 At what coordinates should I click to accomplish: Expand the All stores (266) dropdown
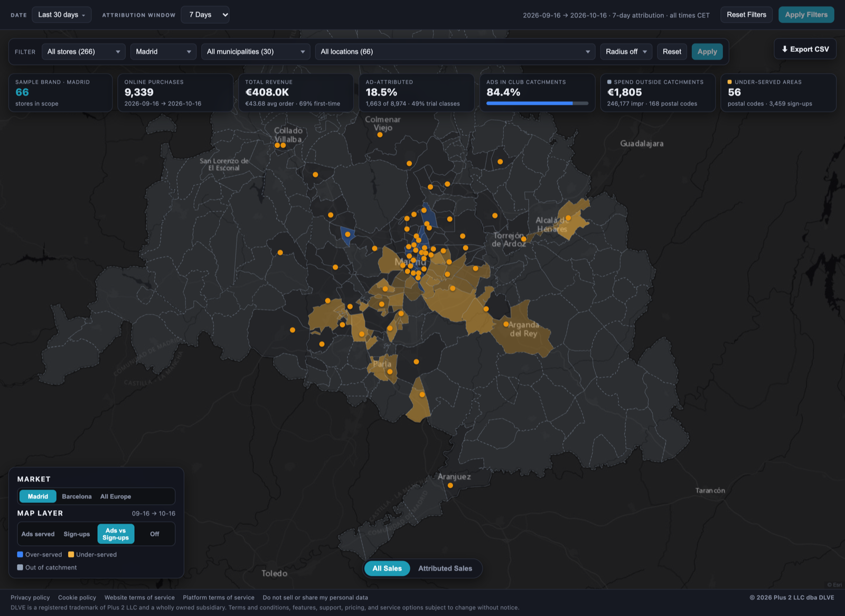coord(83,52)
